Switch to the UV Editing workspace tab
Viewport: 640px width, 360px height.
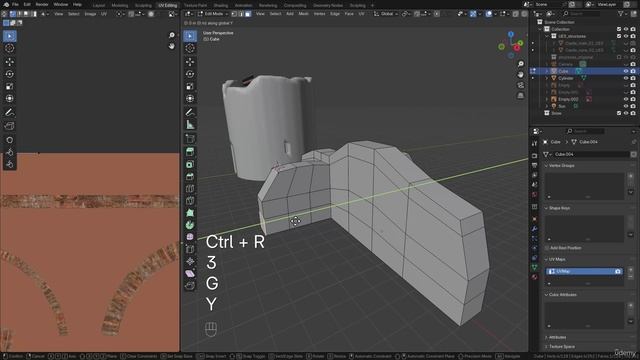click(168, 5)
